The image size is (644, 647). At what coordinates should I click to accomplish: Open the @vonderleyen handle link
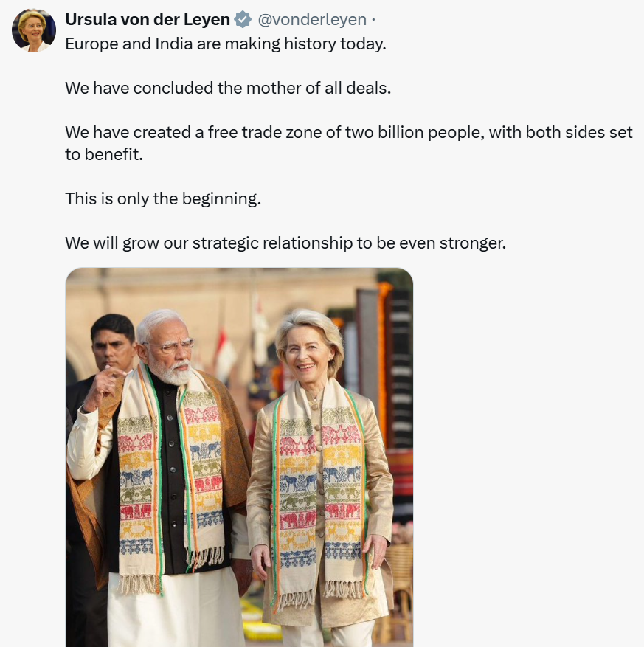coord(311,20)
